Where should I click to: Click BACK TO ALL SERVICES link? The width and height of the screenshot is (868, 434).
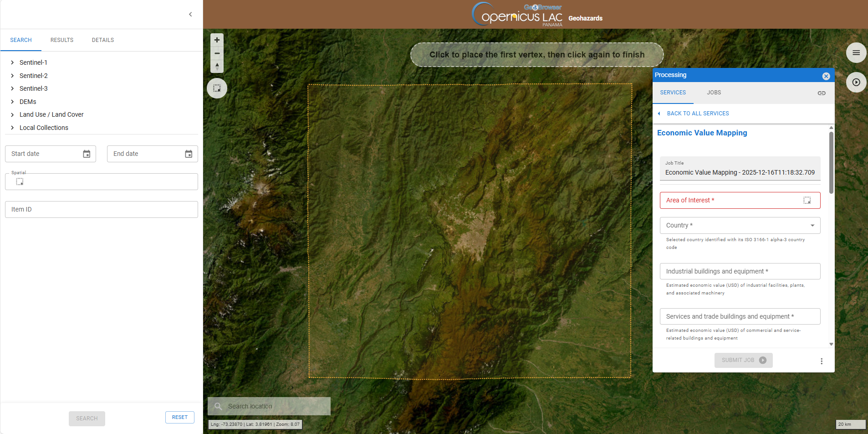coord(698,114)
